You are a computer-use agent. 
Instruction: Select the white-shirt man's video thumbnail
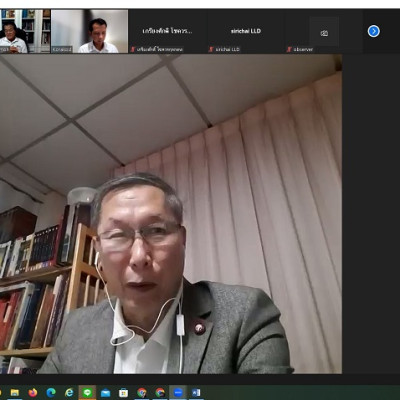(x=89, y=31)
